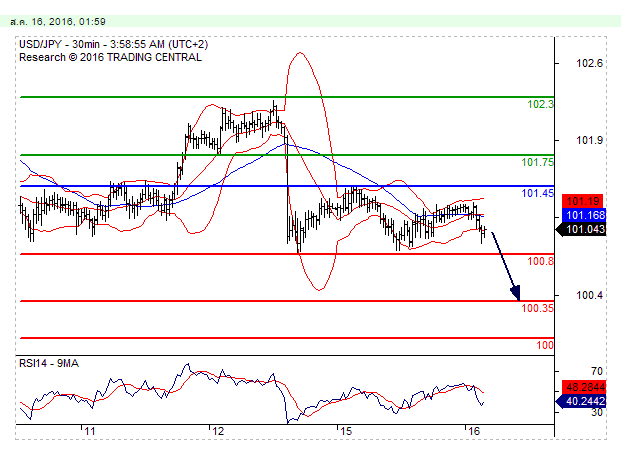
Task: Click the blue 40.2442 RSI value tag
Action: [581, 402]
